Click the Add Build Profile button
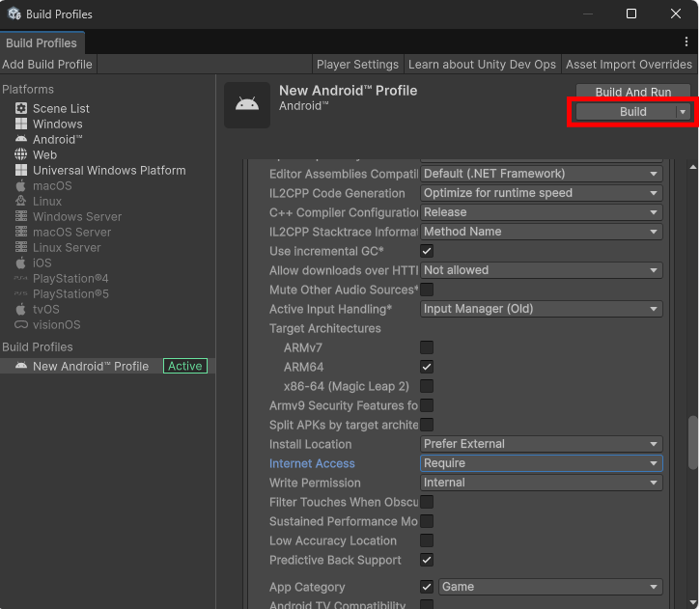700x609 pixels. (x=47, y=65)
